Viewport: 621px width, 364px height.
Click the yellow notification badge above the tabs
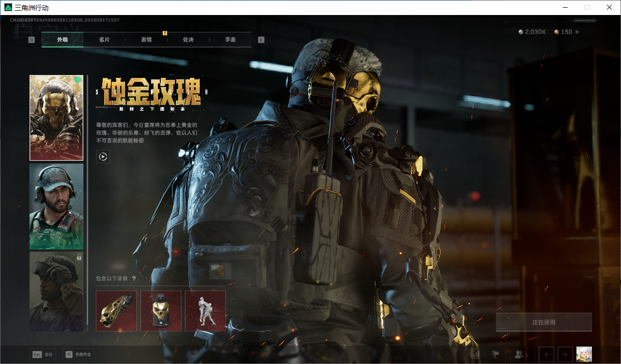coord(165,33)
